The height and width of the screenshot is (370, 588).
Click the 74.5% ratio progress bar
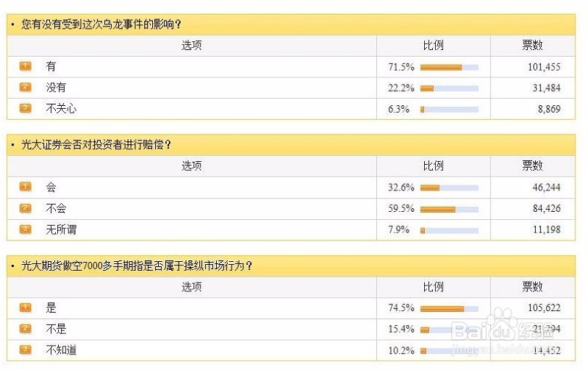point(449,308)
